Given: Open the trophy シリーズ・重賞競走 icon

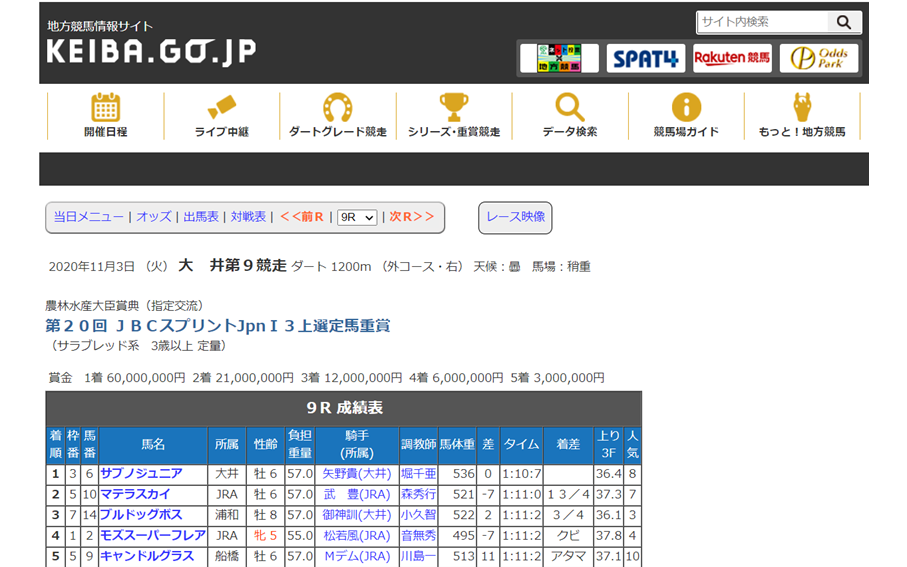Looking at the screenshot, I should pos(453,108).
